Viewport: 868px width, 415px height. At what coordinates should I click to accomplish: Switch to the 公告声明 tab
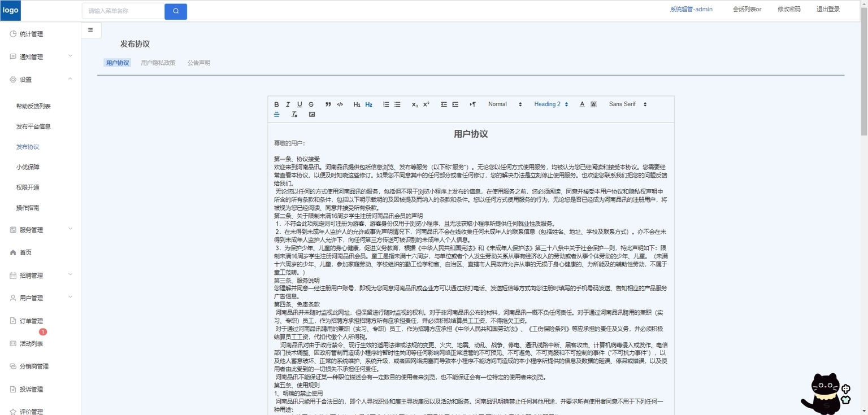coord(199,63)
